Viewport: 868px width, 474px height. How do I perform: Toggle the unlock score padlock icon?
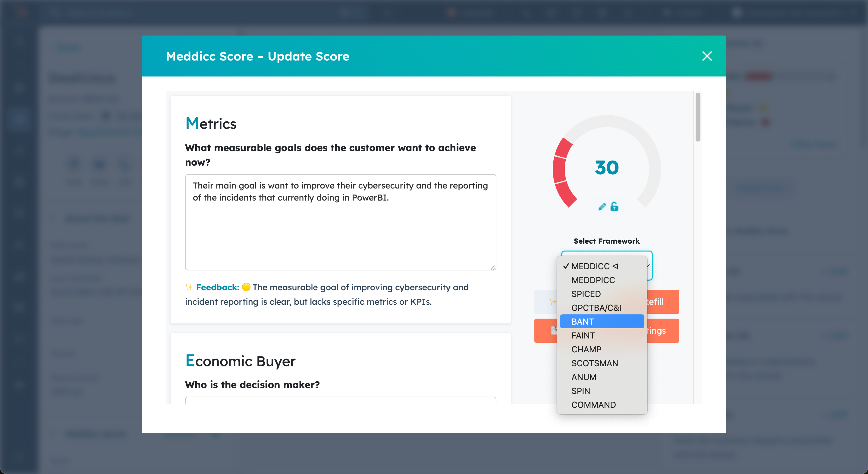click(614, 206)
